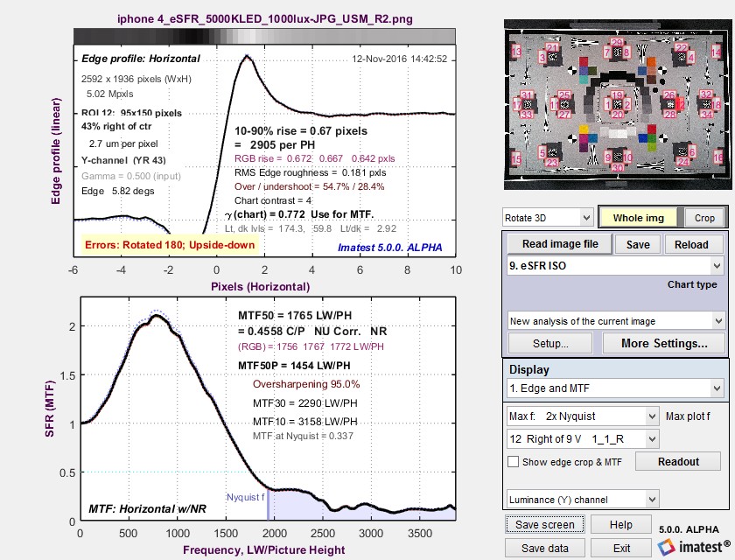Open the 9. eSFR ISO chart type dropdown
The height and width of the screenshot is (560, 735).
[615, 266]
